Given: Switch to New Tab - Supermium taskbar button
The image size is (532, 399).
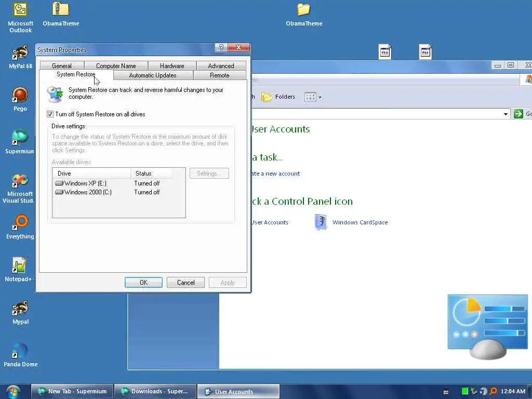Looking at the screenshot, I should click(x=72, y=391).
